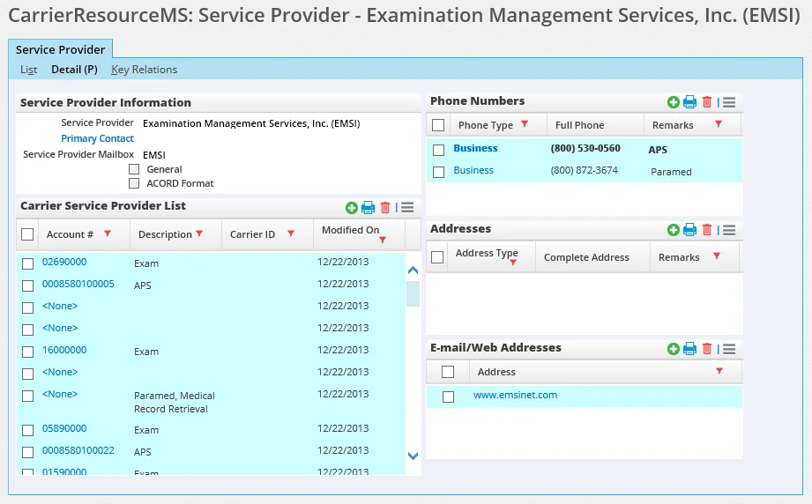Add a new phone number
The width and height of the screenshot is (812, 504).
coord(674,102)
